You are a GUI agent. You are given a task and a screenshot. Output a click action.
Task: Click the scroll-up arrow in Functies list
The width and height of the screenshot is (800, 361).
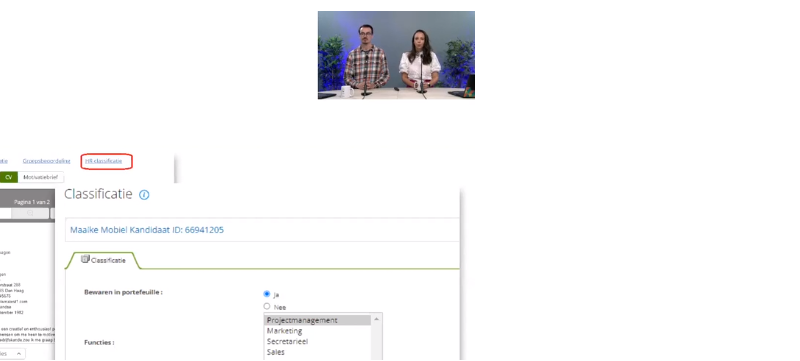tap(377, 319)
